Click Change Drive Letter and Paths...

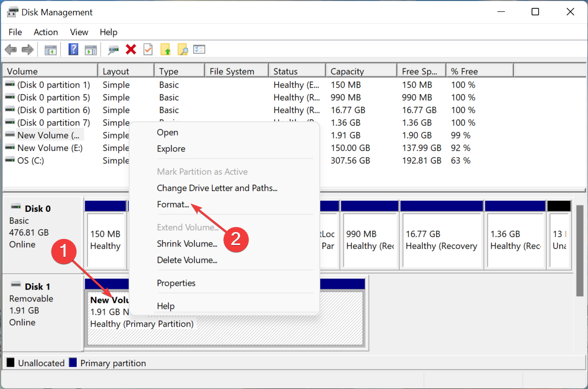pyautogui.click(x=217, y=188)
